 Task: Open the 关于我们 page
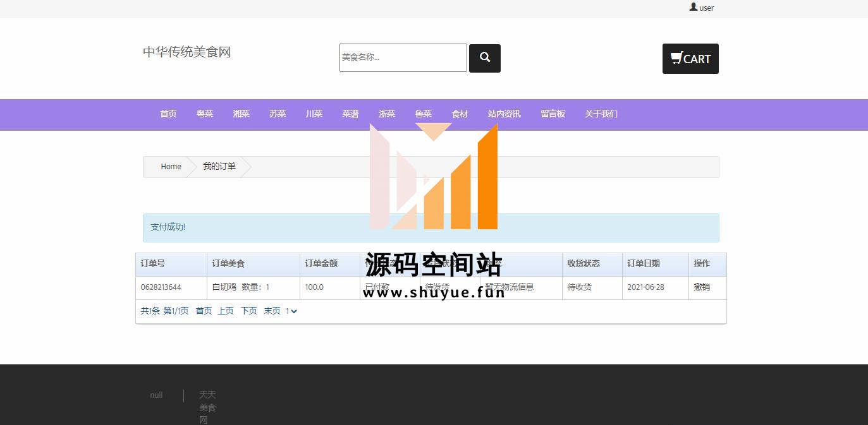point(601,114)
